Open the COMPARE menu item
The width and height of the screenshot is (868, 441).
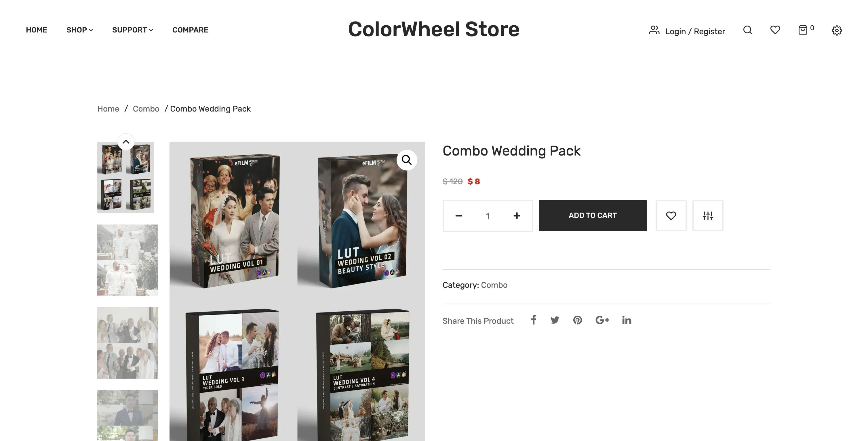[x=191, y=30]
